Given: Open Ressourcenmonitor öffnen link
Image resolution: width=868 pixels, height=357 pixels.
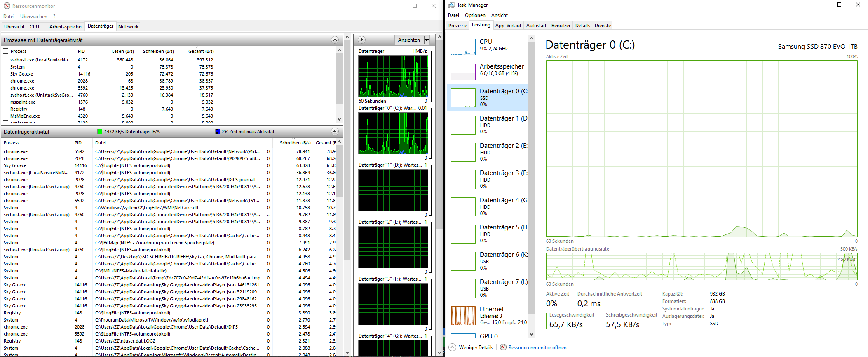Looking at the screenshot, I should pos(537,348).
